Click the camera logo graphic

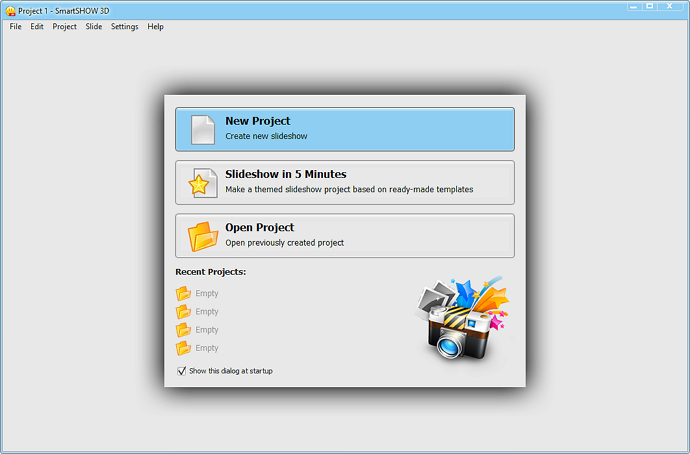462,319
